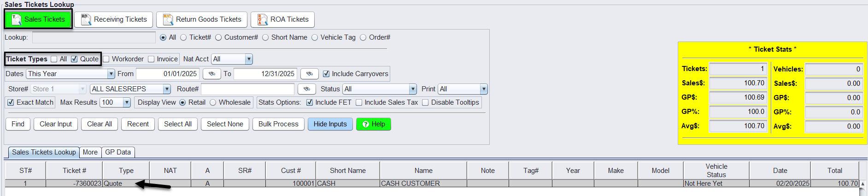Viewport: 868px width, 196px height.
Task: Check the Workorder ticket type checkbox
Action: pyautogui.click(x=106, y=59)
